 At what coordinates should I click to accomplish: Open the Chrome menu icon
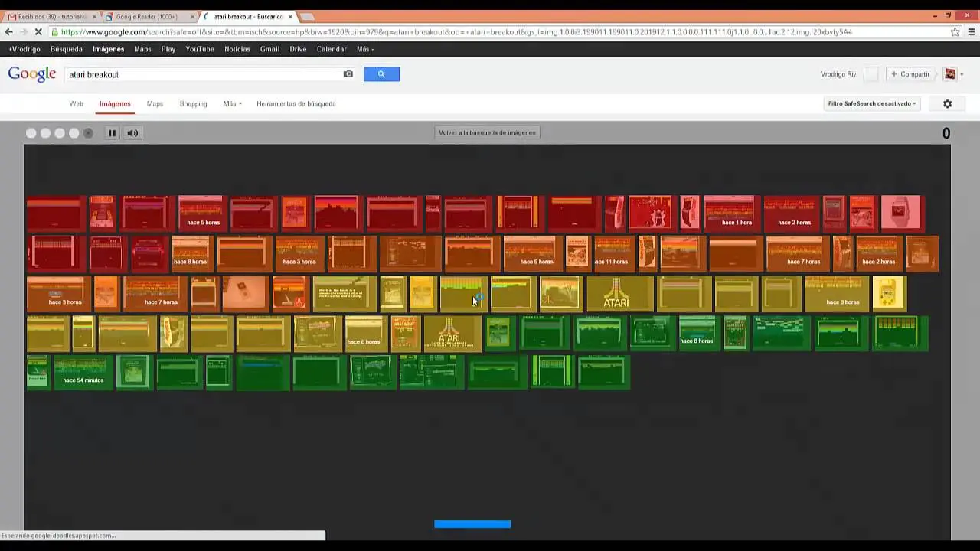click(x=972, y=32)
